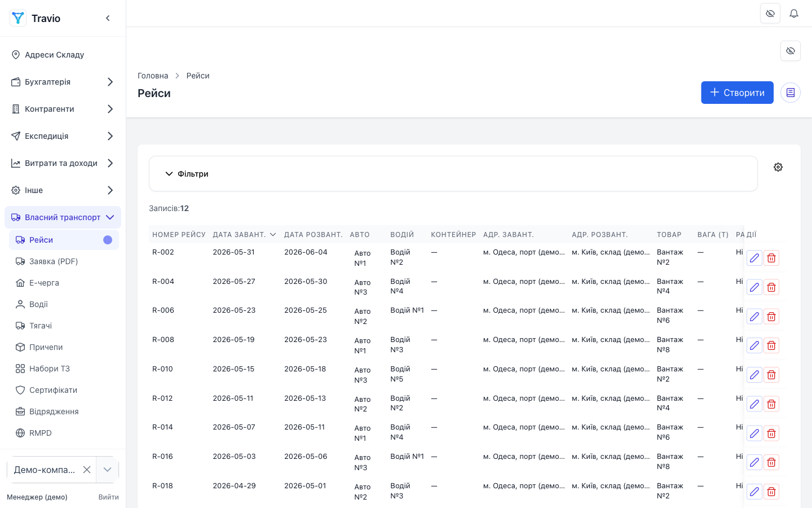Clear the Демо-компанія selection with X
Viewport: 812px width, 508px height.
(x=87, y=470)
